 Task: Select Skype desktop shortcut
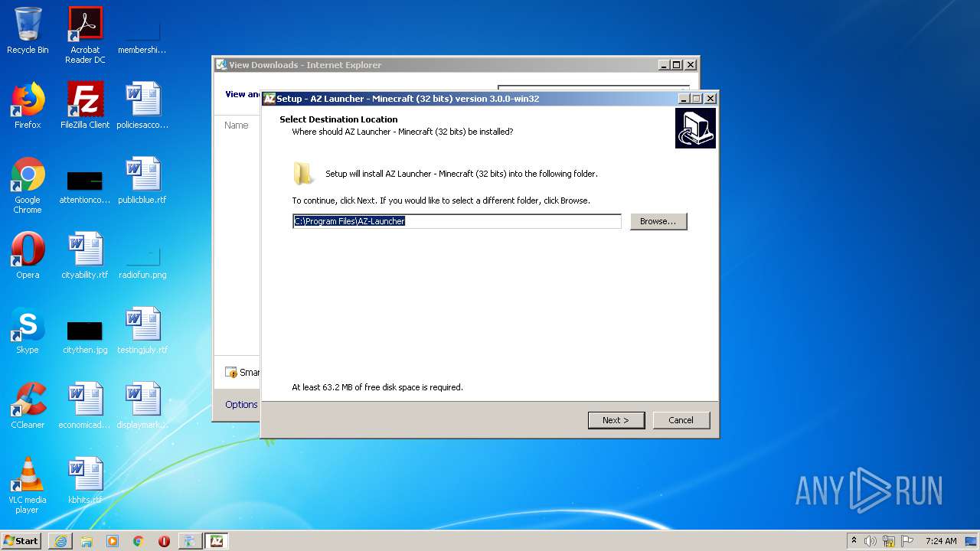(x=28, y=331)
